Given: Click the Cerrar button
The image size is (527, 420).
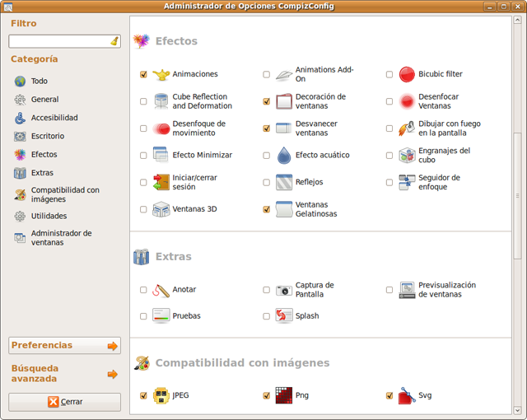Looking at the screenshot, I should pyautogui.click(x=65, y=402).
